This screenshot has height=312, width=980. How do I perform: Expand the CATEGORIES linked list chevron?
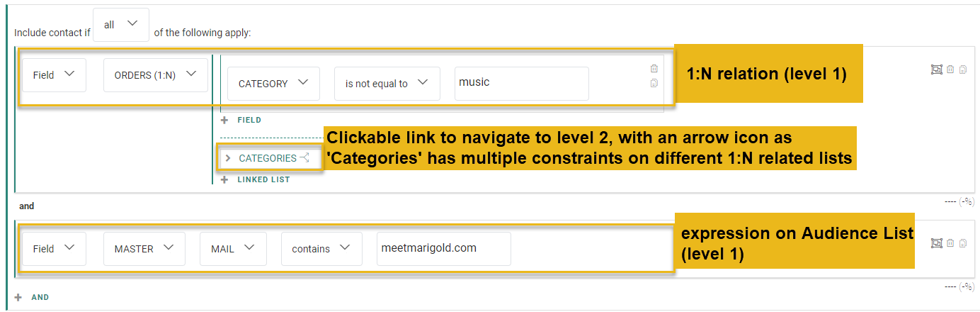[227, 158]
